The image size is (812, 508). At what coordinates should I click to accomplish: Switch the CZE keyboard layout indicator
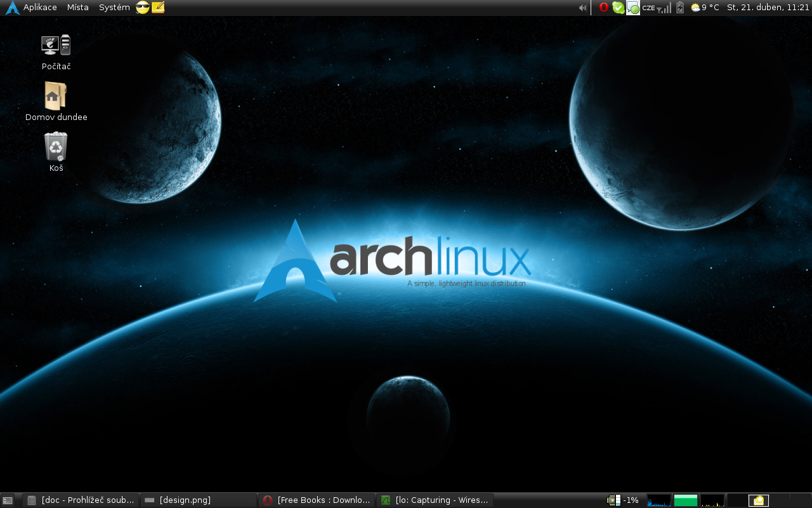click(648, 8)
